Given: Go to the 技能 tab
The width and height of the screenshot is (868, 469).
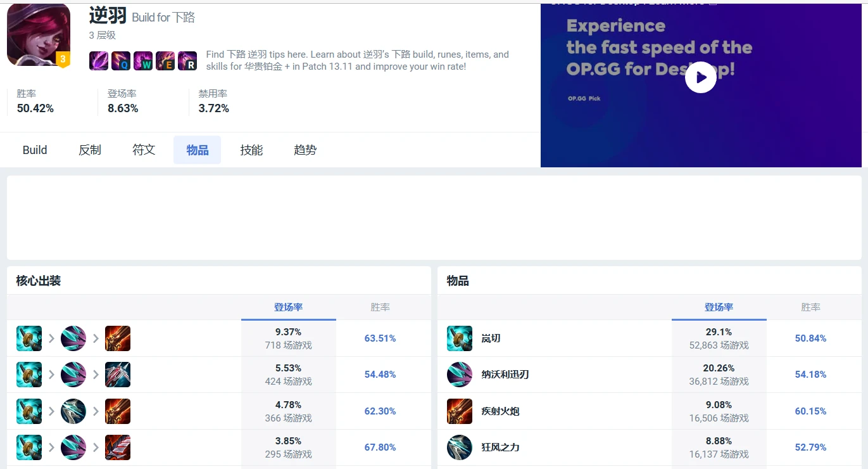Looking at the screenshot, I should click(x=251, y=150).
